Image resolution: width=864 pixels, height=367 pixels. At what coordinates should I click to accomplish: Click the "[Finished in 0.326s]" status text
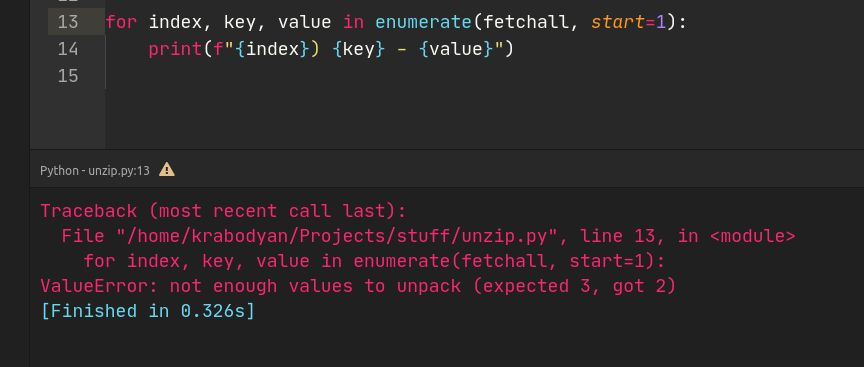point(148,311)
